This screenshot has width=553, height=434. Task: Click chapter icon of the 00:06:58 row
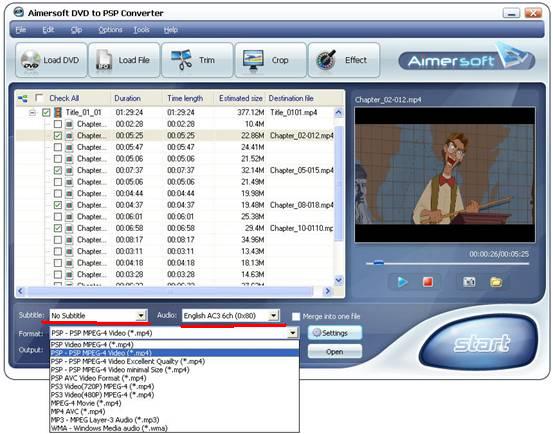pos(69,228)
